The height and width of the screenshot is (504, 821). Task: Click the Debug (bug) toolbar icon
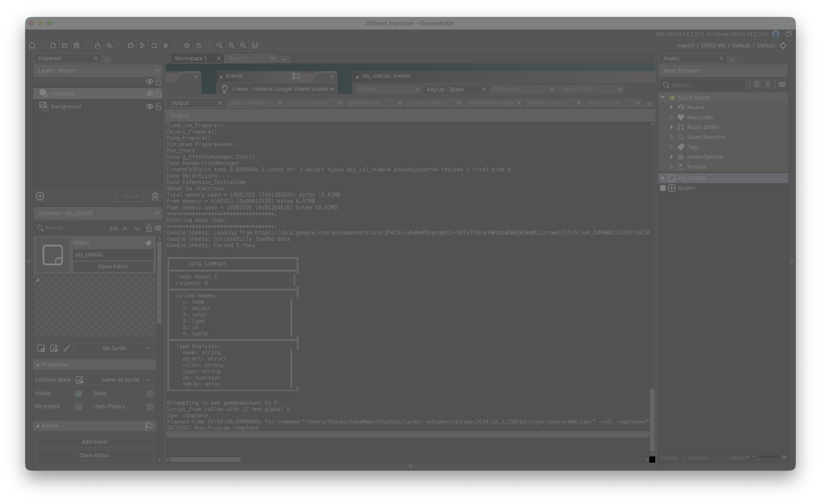(130, 45)
